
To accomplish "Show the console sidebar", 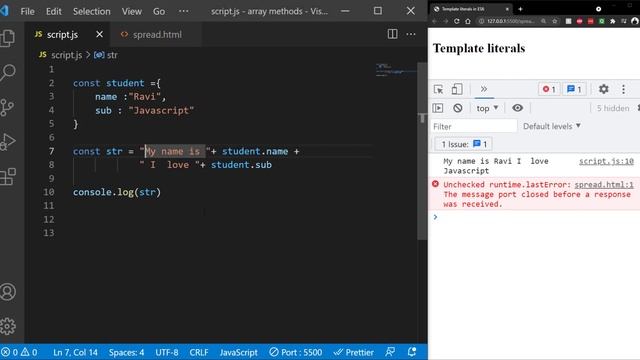I will (438, 108).
